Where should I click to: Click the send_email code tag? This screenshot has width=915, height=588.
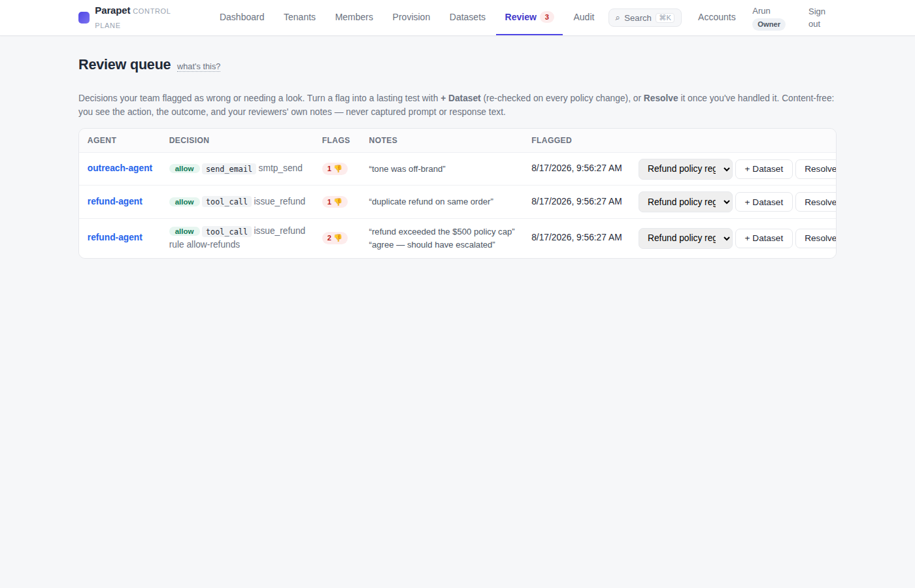tap(229, 169)
